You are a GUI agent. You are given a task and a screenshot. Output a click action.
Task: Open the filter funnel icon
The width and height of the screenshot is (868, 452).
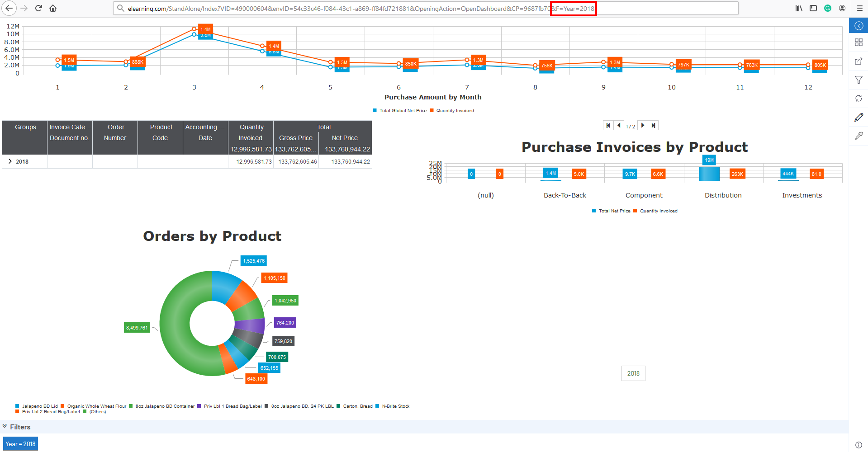pos(859,80)
